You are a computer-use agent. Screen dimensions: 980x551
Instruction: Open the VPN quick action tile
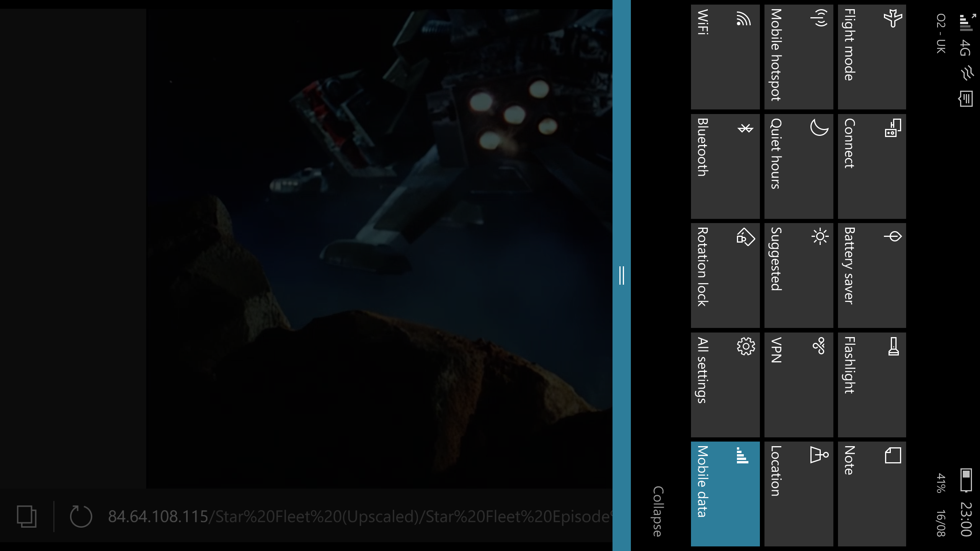tap(799, 385)
